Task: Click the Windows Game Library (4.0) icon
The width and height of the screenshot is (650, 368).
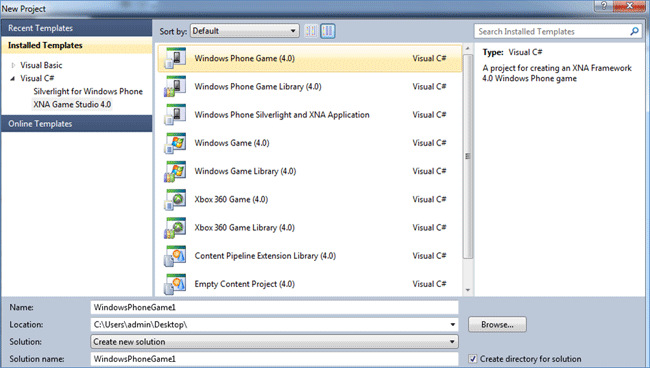Action: point(175,171)
